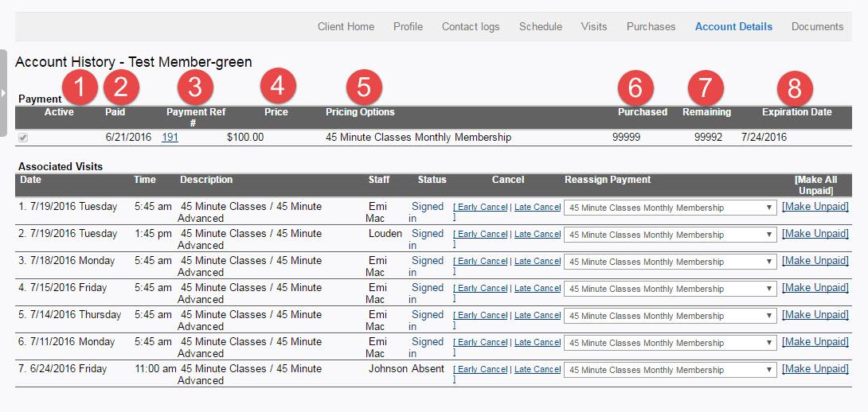The width and height of the screenshot is (868, 412).
Task: Click the 1:45 pm time cell
Action: click(153, 233)
